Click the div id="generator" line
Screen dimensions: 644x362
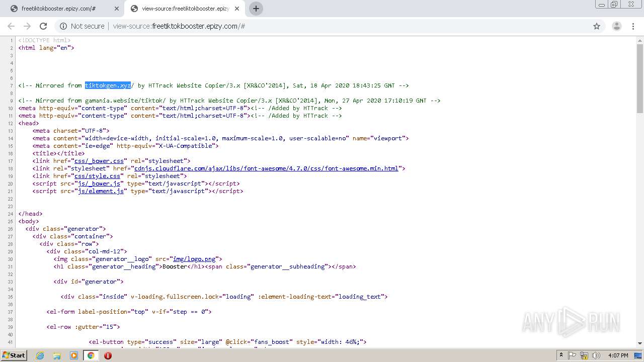89,282
